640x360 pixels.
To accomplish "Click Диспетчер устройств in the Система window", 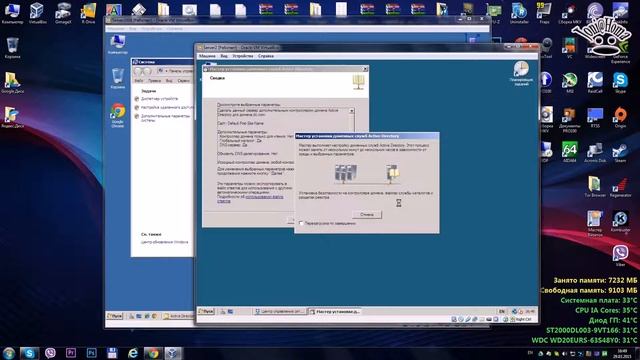I will pos(159,99).
